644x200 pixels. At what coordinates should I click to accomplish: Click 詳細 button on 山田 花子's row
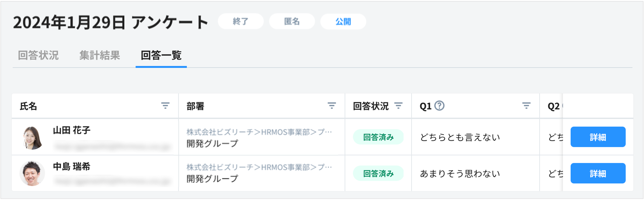click(598, 137)
